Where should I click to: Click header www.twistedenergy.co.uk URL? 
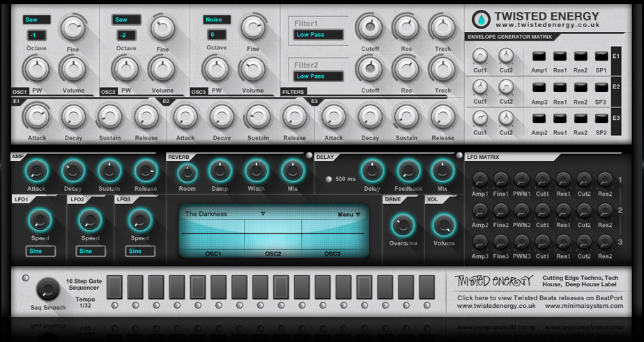point(548,25)
